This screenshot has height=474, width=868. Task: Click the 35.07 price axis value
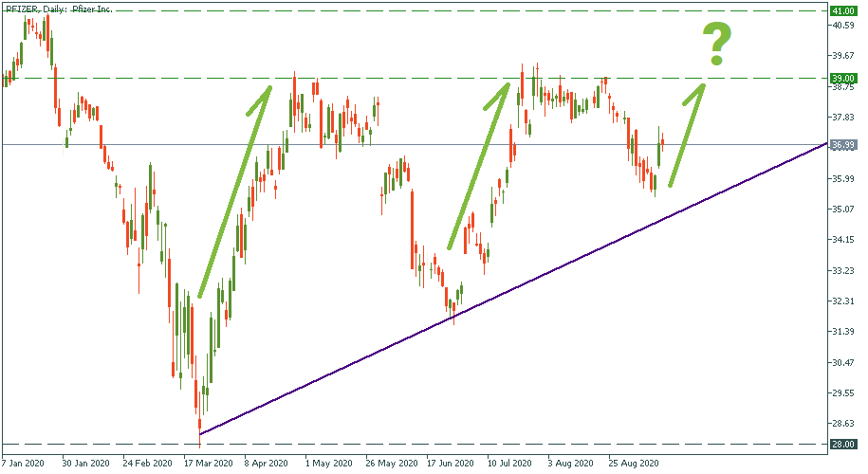click(x=842, y=209)
